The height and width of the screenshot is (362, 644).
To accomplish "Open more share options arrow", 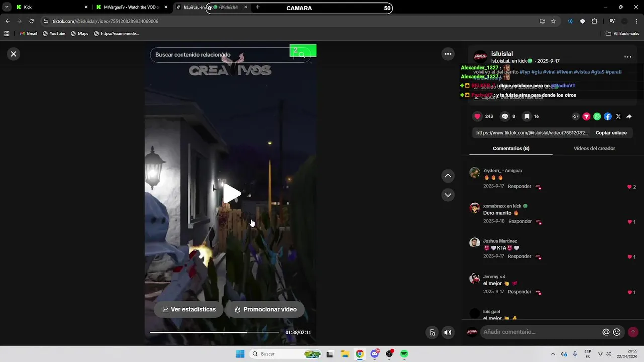I will (x=629, y=116).
